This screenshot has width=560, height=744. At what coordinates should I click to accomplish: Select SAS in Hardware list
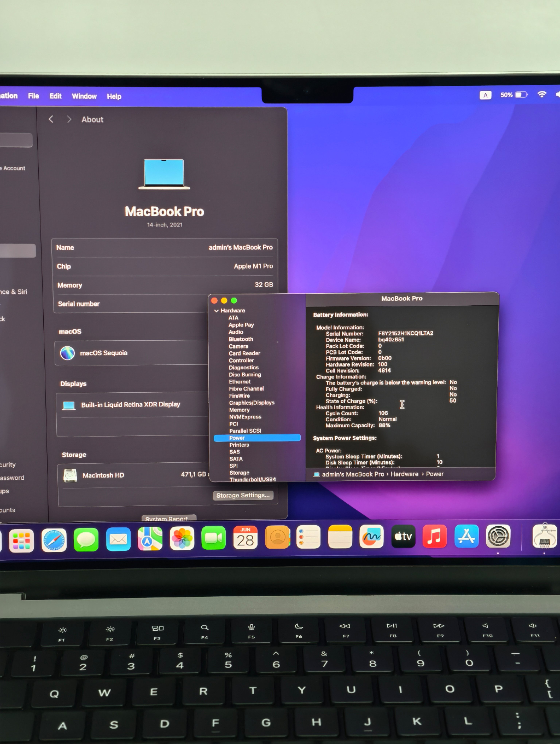click(234, 452)
